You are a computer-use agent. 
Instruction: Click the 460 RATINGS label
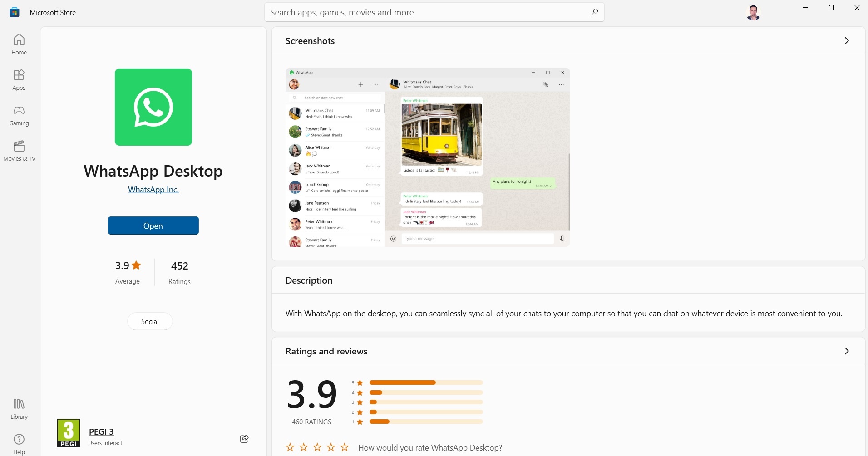[x=311, y=422]
